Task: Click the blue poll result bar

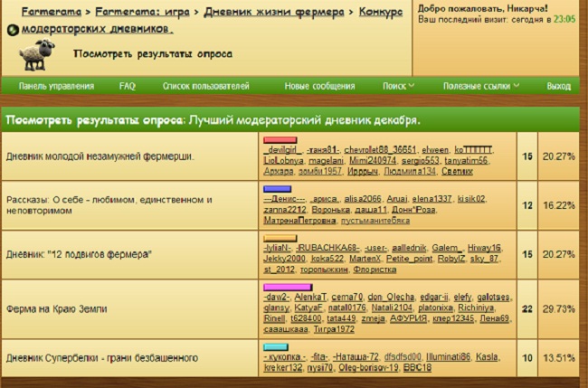Action: coord(278,189)
